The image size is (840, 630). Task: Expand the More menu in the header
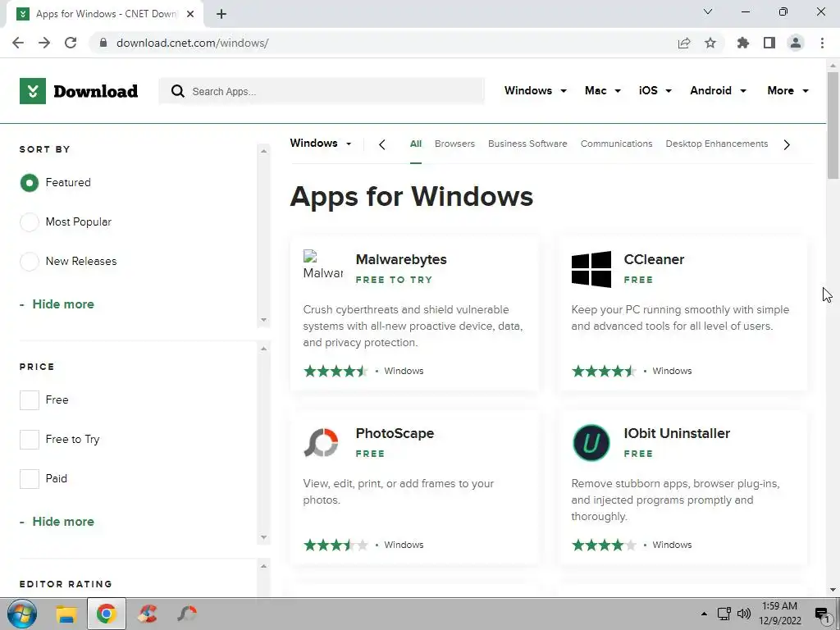pyautogui.click(x=787, y=90)
